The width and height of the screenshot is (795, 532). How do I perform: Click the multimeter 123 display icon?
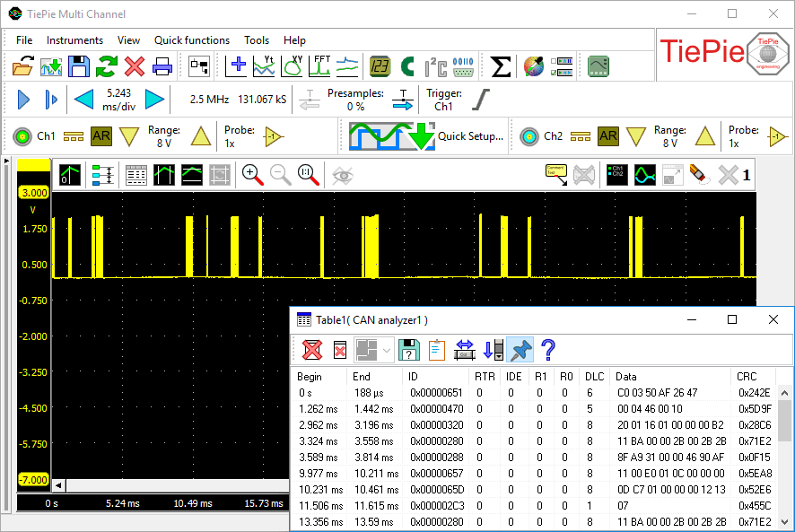click(380, 66)
